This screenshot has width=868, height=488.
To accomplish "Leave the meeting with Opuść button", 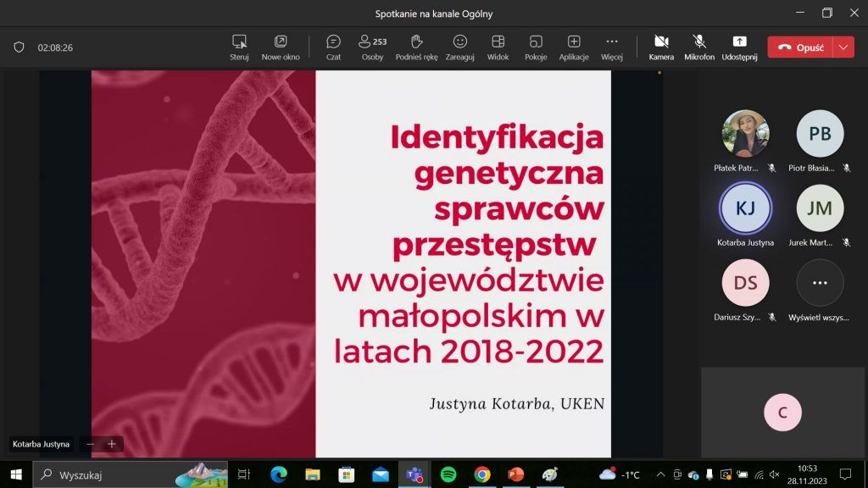I will coord(800,47).
